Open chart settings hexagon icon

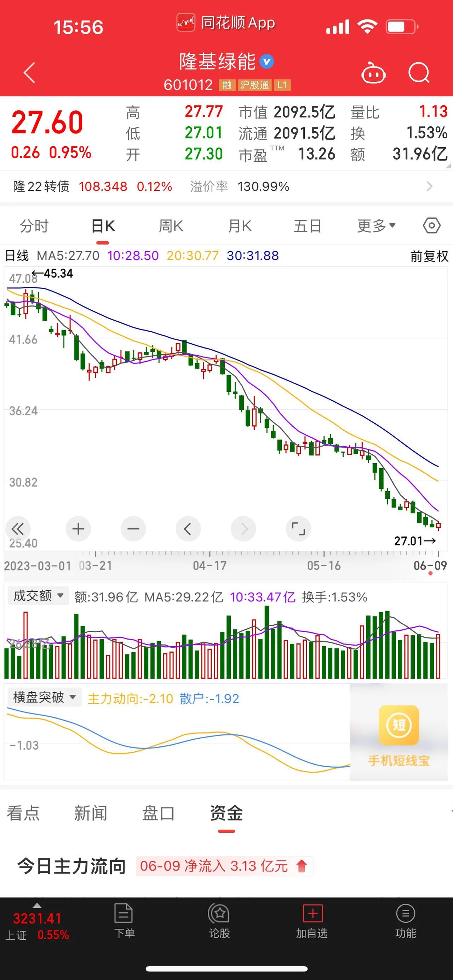pos(432,225)
